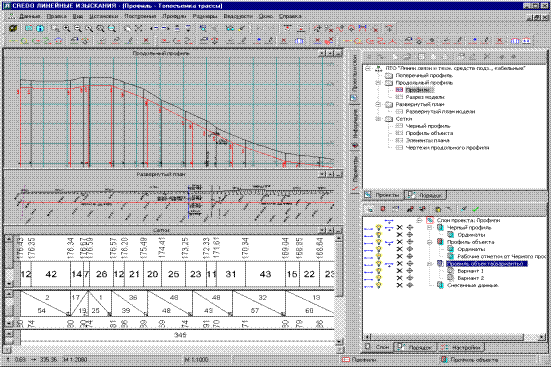
Task: Select Поперечный профиль in project tree
Action: 424,76
